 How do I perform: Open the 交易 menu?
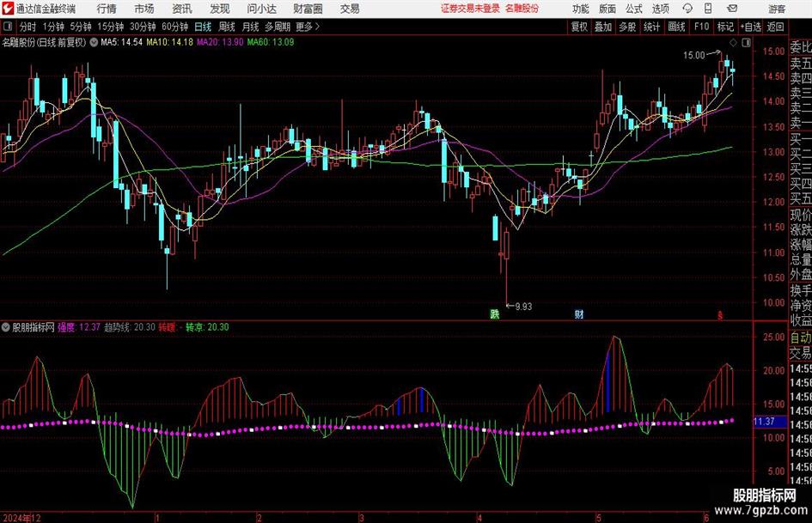pos(350,9)
